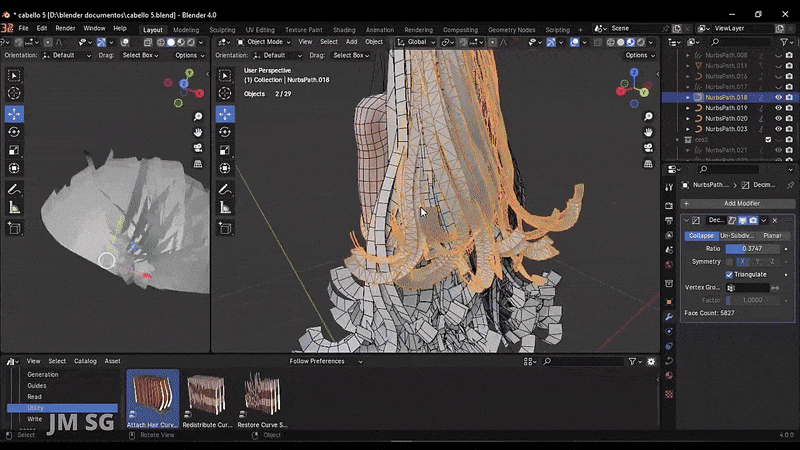The width and height of the screenshot is (800, 450).
Task: Open the Render menu
Action: pyautogui.click(x=65, y=28)
